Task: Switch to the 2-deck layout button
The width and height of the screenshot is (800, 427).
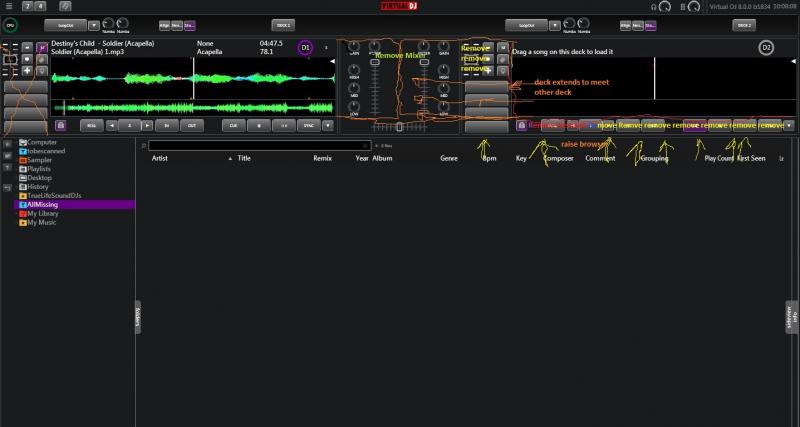Action: 28,6
